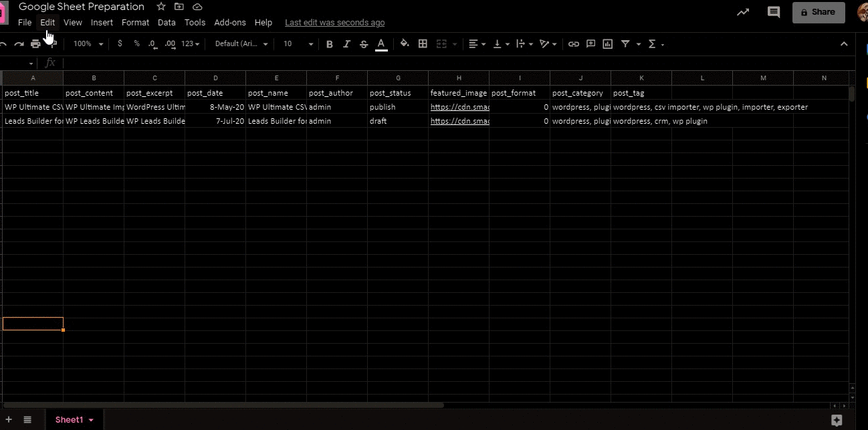Open the activity dashboard trend icon
Screen dimensions: 868x430
(743, 12)
